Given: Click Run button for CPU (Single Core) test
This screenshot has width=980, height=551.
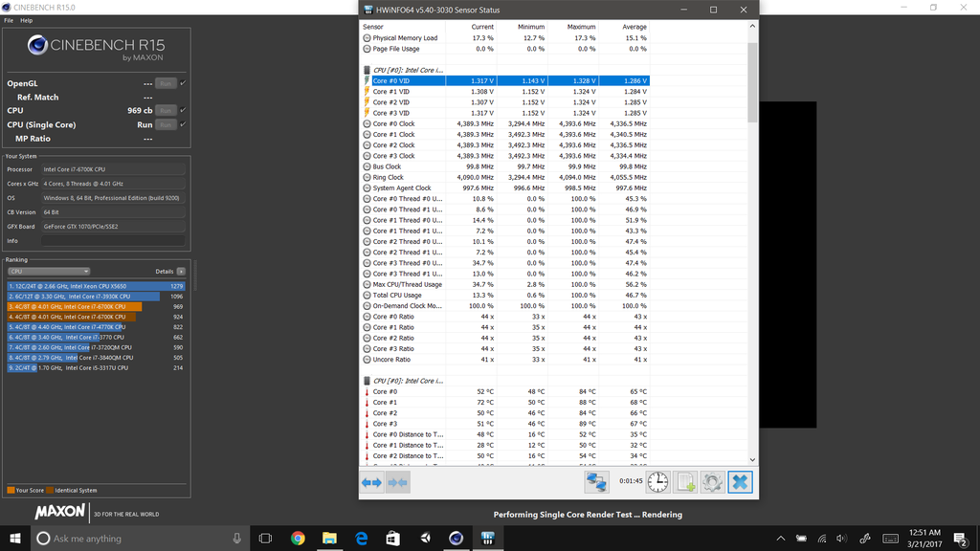Looking at the screenshot, I should [166, 125].
